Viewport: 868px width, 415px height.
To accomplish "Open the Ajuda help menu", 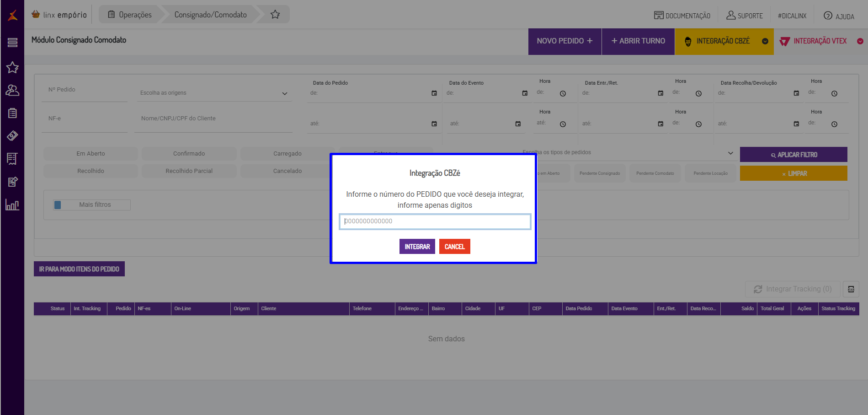I will pyautogui.click(x=839, y=16).
